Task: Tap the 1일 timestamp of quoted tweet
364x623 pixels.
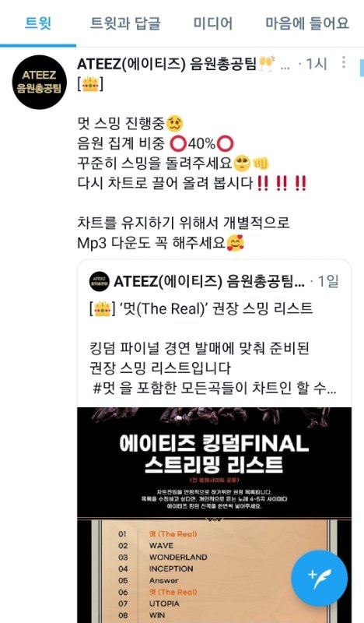Action: 328,282
